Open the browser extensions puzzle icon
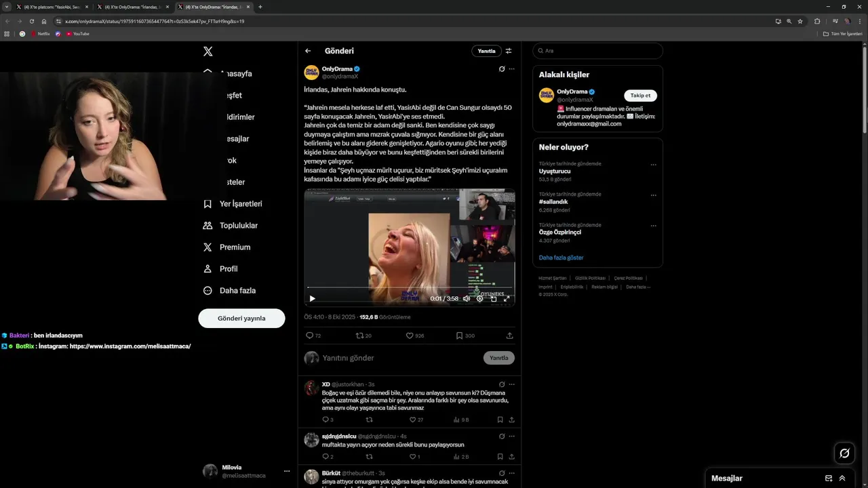The width and height of the screenshot is (868, 488). [817, 21]
